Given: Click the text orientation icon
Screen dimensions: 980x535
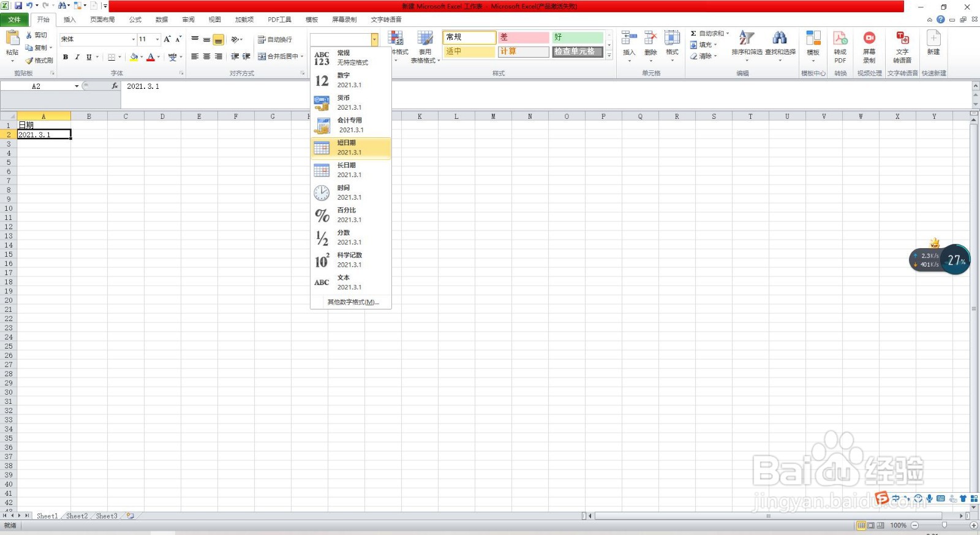Looking at the screenshot, I should point(235,39).
